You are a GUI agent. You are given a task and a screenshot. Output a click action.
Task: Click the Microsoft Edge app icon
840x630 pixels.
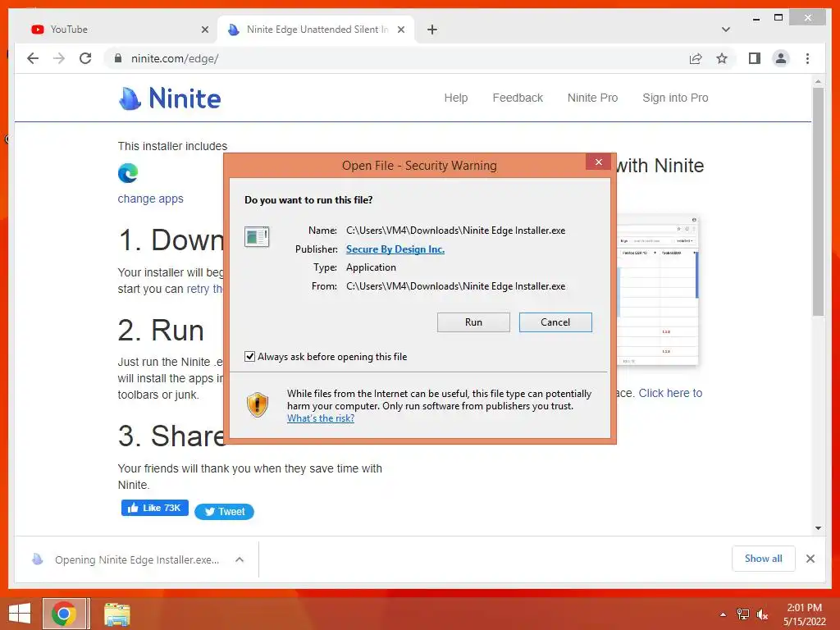(128, 173)
